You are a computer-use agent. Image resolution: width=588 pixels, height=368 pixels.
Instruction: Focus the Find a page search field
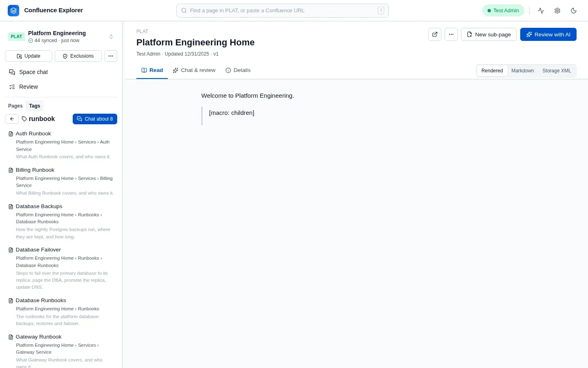pos(283,11)
